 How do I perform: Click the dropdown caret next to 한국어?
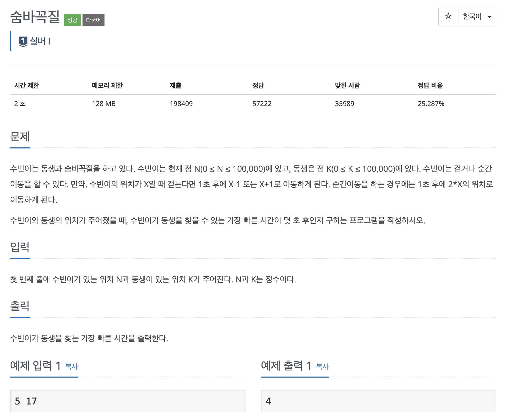489,17
